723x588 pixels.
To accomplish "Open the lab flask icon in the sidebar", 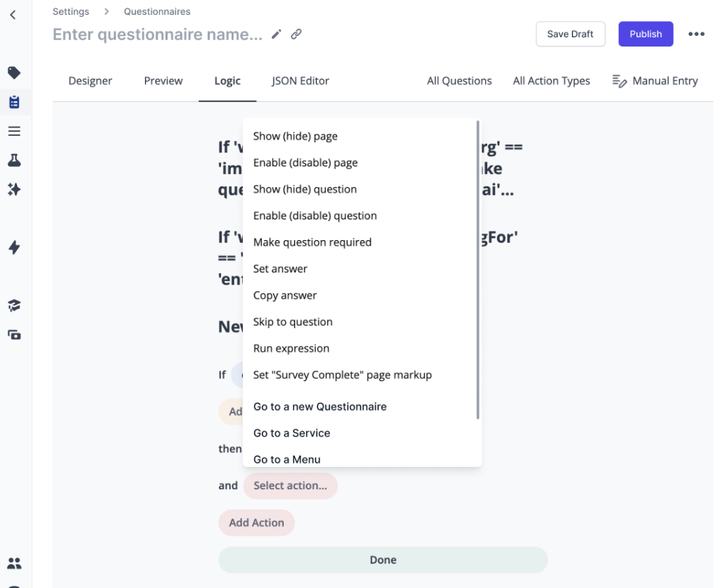I will click(x=15, y=160).
